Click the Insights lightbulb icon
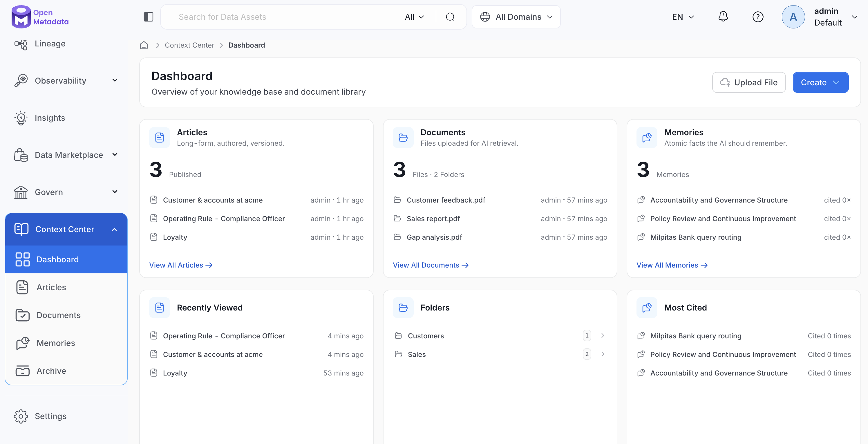The height and width of the screenshot is (444, 868). [x=21, y=118]
